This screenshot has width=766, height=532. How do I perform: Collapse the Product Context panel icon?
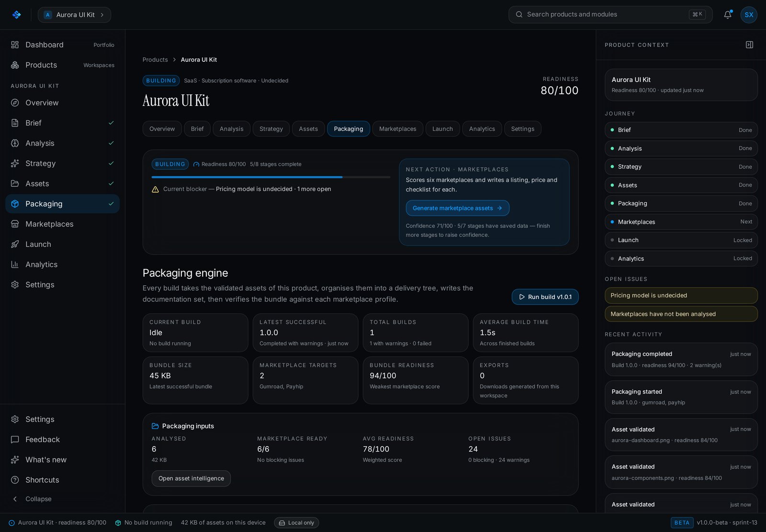tap(750, 45)
